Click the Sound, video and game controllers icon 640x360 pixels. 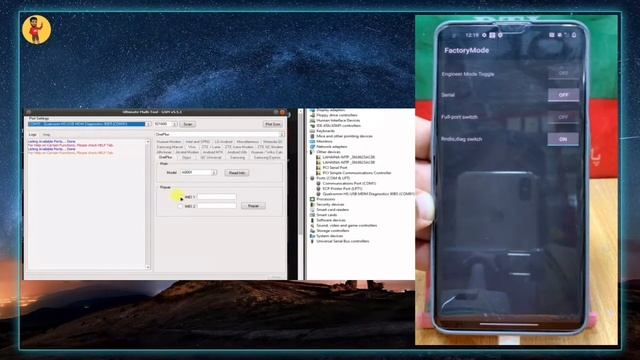point(312,225)
